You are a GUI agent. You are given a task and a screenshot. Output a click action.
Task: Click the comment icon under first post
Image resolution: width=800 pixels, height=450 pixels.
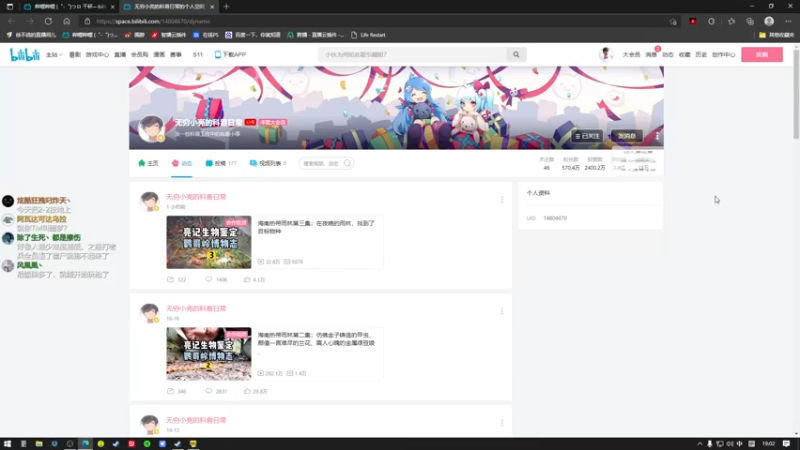point(209,280)
